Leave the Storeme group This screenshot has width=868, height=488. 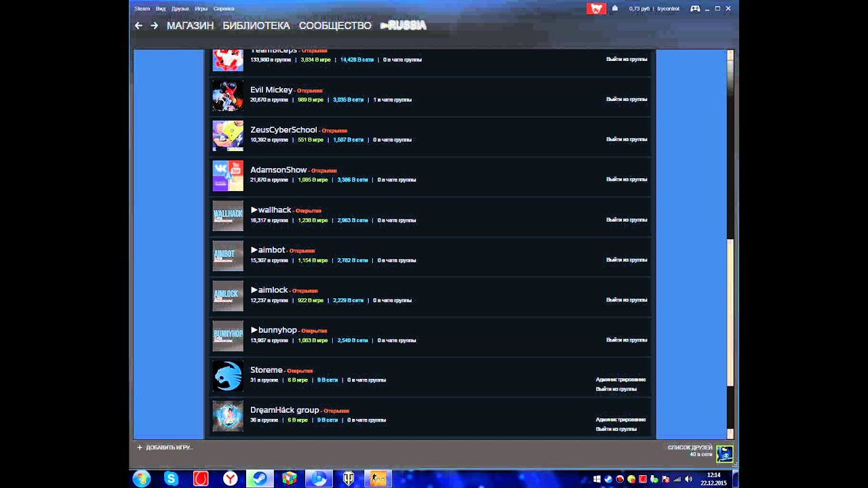(616, 389)
